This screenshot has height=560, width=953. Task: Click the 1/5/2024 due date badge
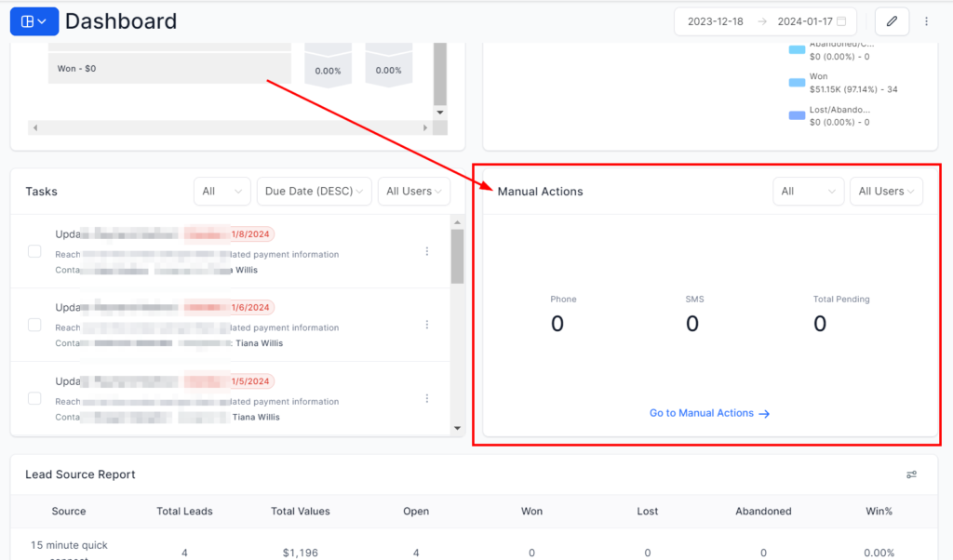pos(249,381)
